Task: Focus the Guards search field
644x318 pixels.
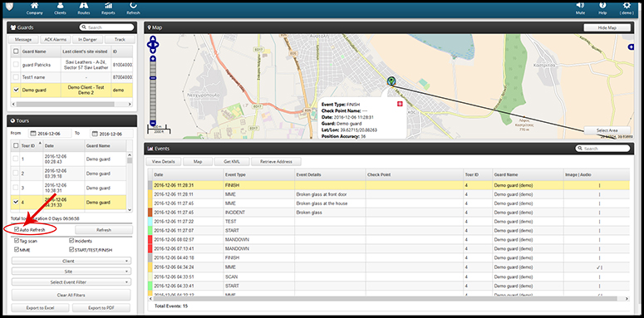Action: (x=107, y=27)
